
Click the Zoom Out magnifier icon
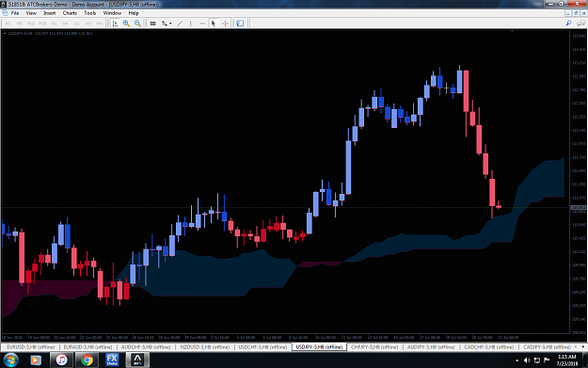[x=137, y=24]
